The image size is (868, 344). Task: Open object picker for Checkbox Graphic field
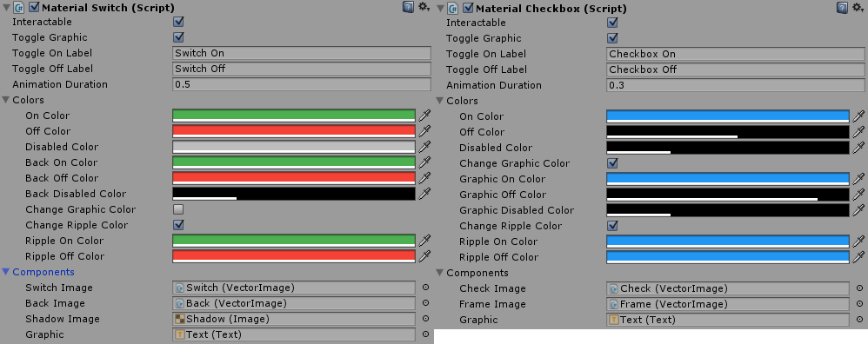(x=859, y=320)
